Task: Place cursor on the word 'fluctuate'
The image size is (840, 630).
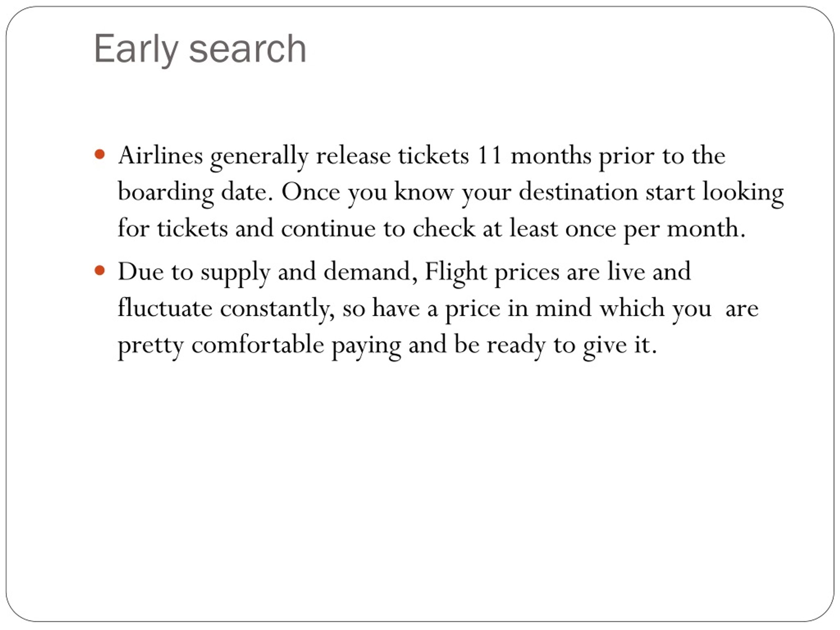Action: pos(165,307)
